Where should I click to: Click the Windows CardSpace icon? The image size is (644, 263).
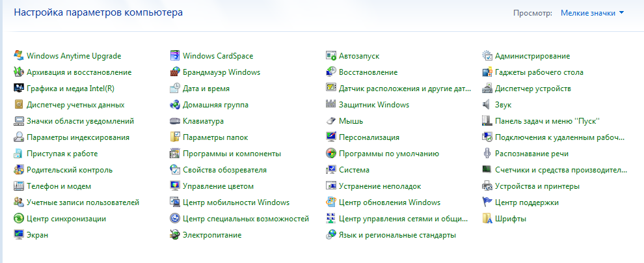[175, 55]
